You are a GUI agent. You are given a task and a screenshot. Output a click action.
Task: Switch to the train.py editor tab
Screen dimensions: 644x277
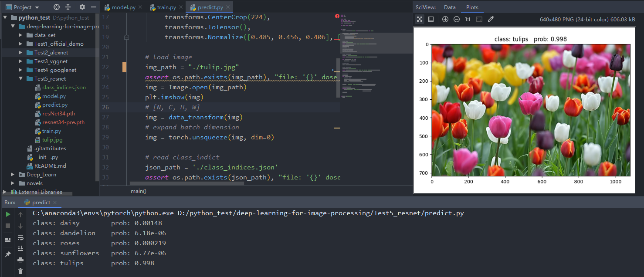tap(167, 7)
